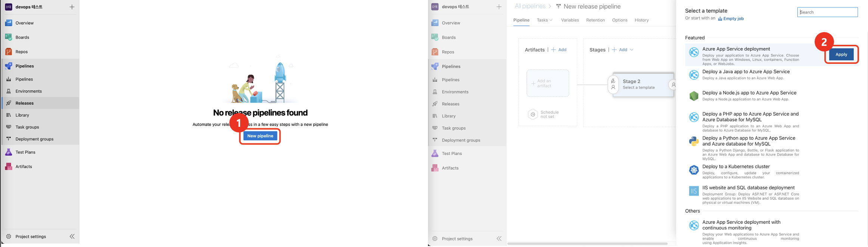Click plus icon beside project name in left window

pyautogui.click(x=72, y=7)
